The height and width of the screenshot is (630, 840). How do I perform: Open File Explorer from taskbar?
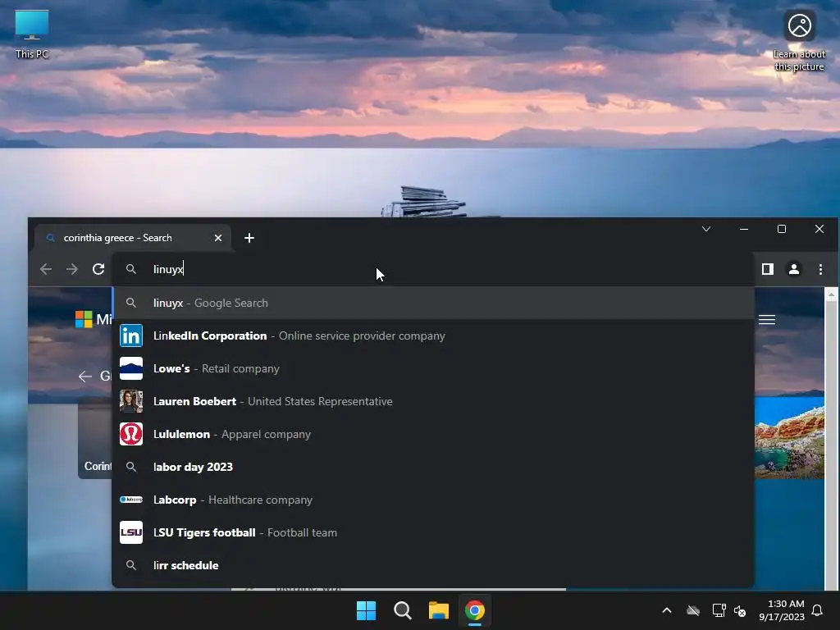(439, 610)
